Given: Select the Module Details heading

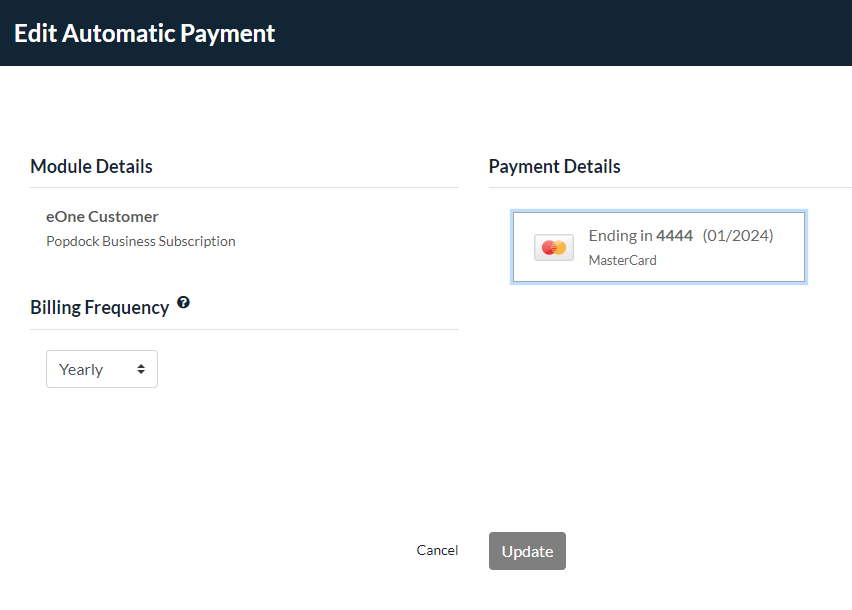Looking at the screenshot, I should click(91, 167).
